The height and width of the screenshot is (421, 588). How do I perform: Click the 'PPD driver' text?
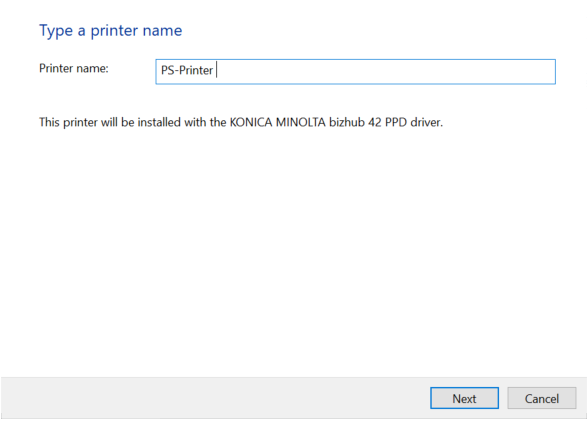click(414, 123)
